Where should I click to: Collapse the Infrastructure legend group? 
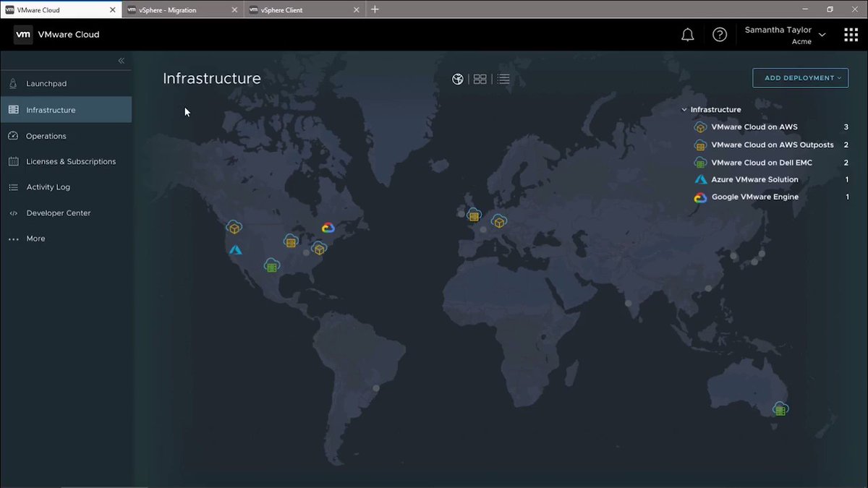(684, 110)
